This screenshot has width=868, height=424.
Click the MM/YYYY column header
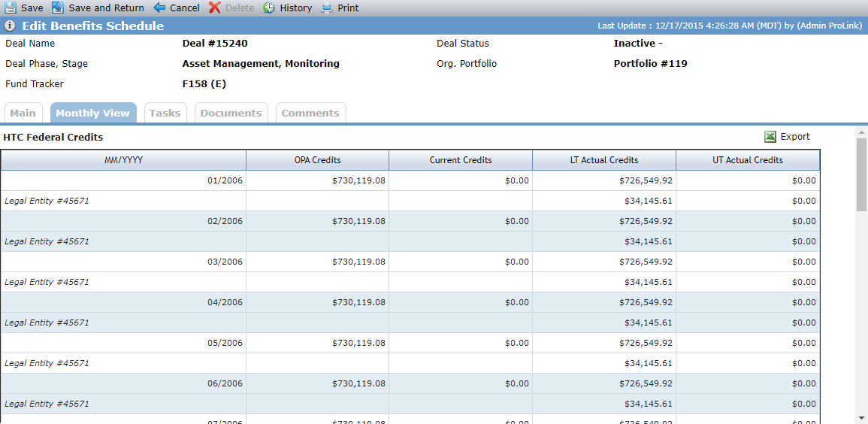click(x=123, y=160)
